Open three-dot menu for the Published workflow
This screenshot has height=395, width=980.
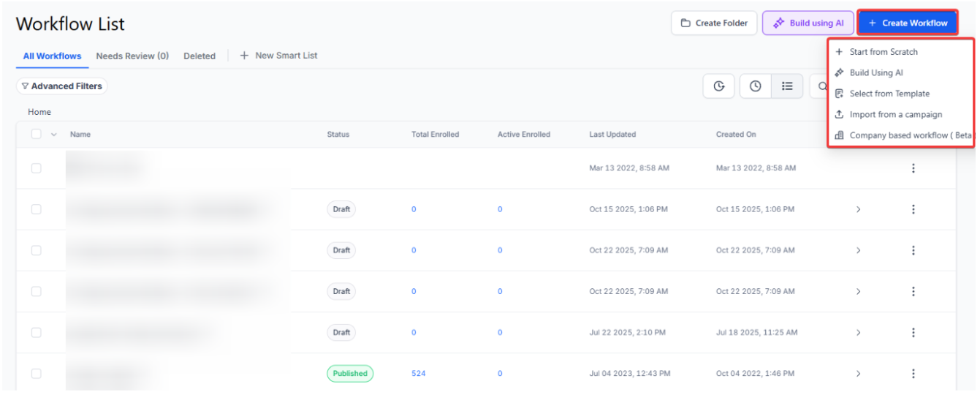913,374
